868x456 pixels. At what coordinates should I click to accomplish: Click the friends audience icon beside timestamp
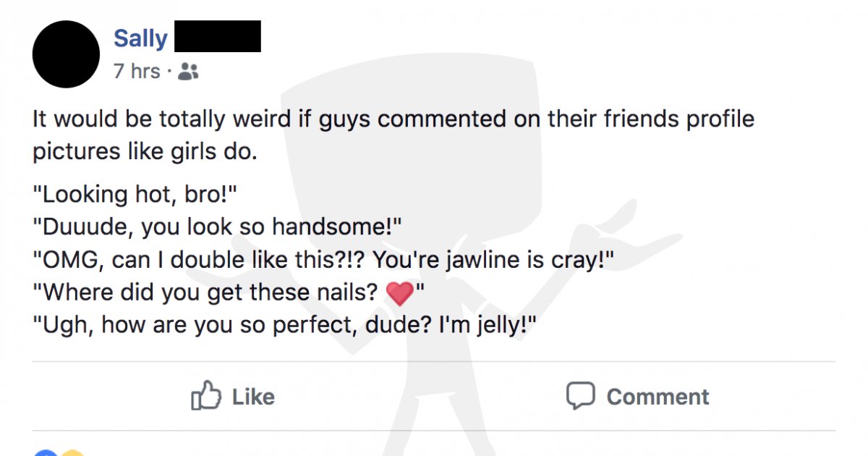click(x=188, y=71)
